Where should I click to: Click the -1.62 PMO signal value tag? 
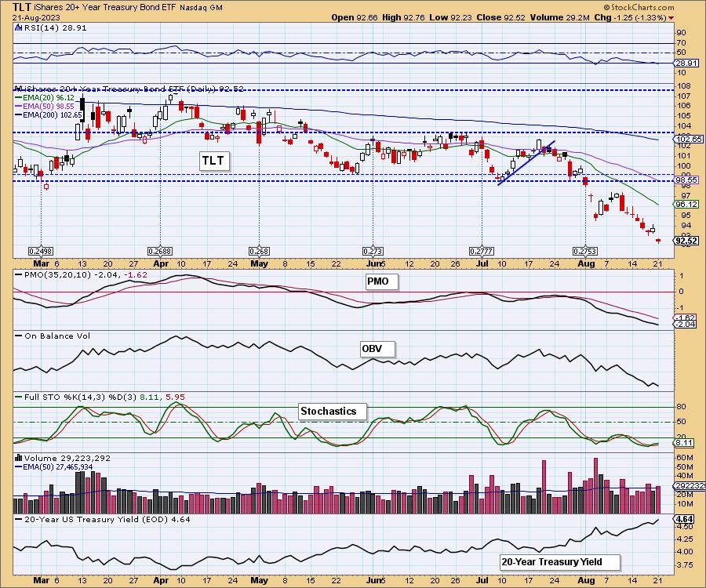(684, 318)
